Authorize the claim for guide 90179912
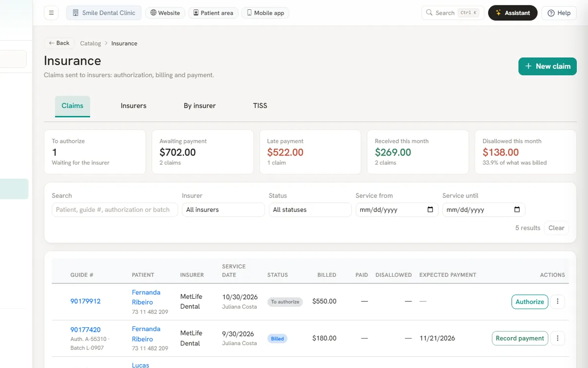The width and height of the screenshot is (588, 368). (530, 302)
